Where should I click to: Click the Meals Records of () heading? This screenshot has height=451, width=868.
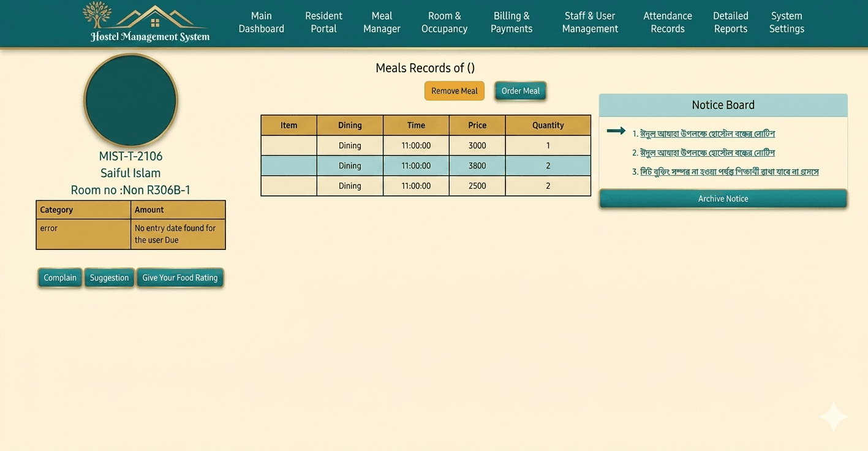click(x=425, y=68)
